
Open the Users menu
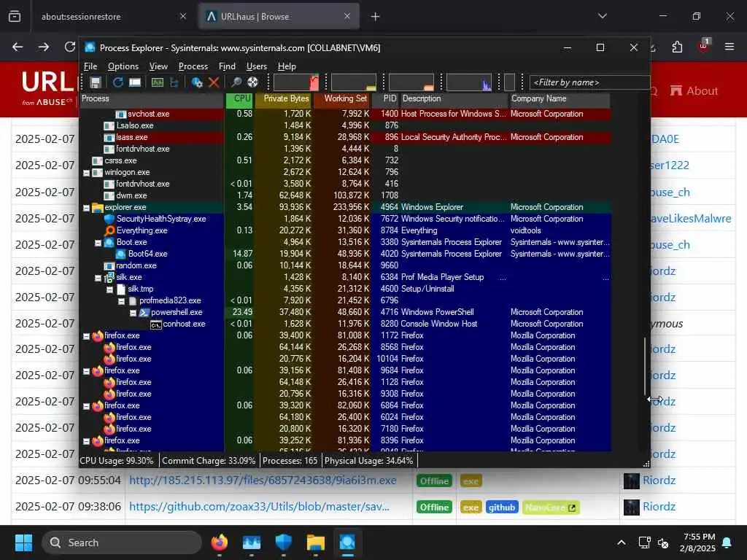(x=256, y=66)
